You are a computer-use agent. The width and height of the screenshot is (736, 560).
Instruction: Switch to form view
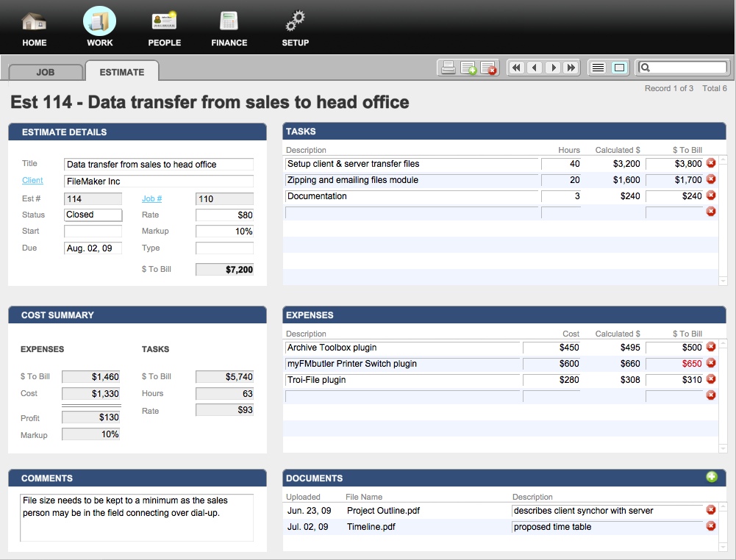[619, 68]
